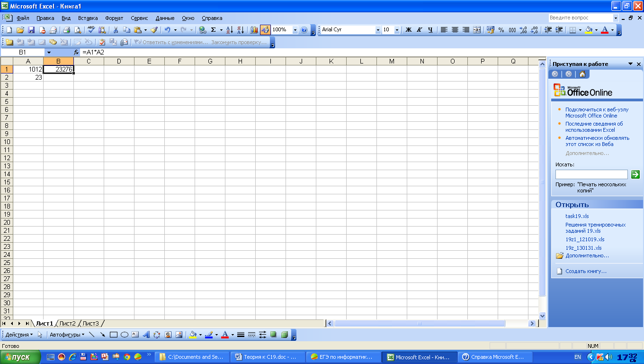Switch to the Лист3 sheet tab
Screen dimensions: 644x364
[x=90, y=323]
